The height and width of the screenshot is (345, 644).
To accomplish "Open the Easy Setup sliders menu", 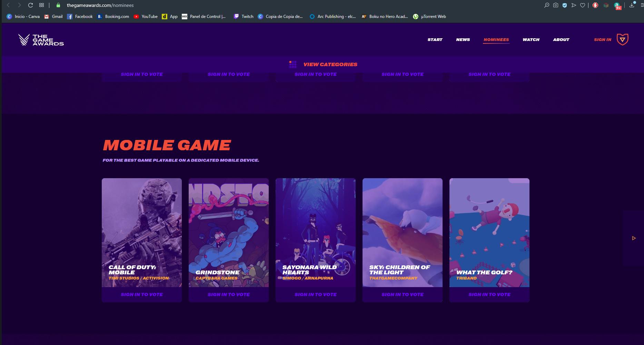I will 642,5.
